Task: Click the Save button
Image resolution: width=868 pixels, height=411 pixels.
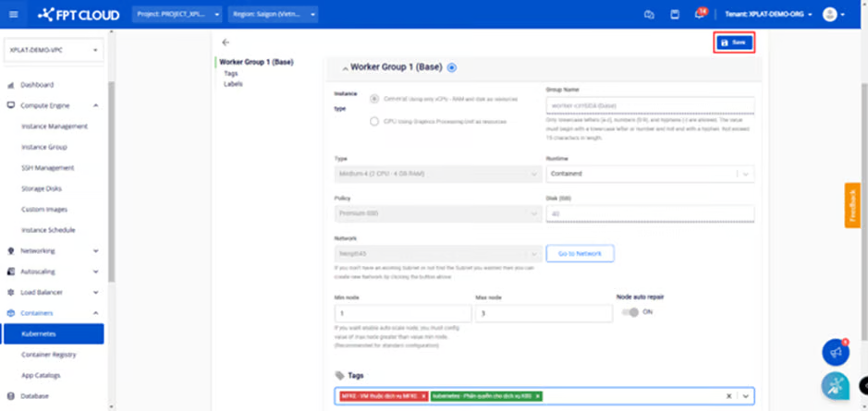Action: click(734, 42)
